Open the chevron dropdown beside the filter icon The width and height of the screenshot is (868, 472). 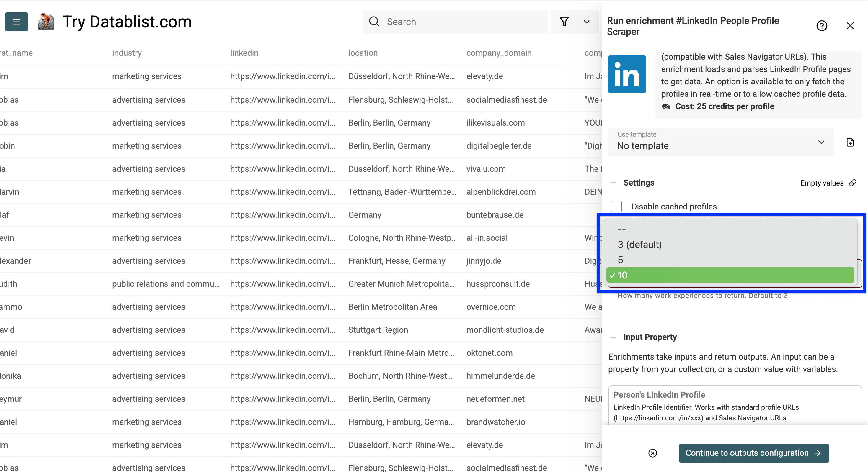pyautogui.click(x=586, y=22)
